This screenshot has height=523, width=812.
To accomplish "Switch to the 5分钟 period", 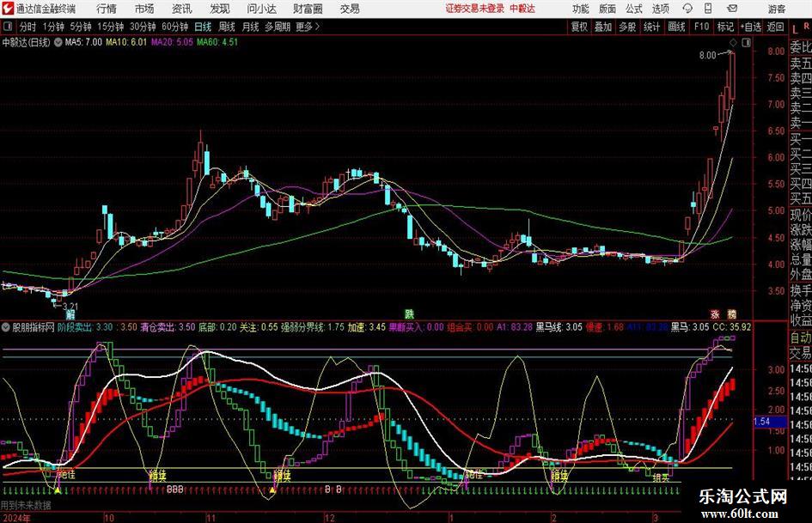I will pos(81,27).
